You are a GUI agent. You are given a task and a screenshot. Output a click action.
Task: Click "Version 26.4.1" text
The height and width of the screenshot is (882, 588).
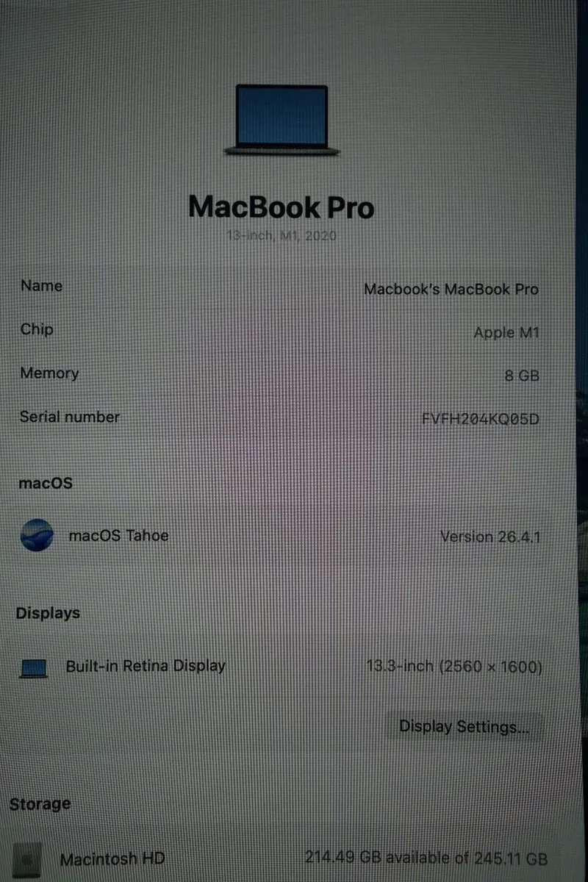pos(490,537)
